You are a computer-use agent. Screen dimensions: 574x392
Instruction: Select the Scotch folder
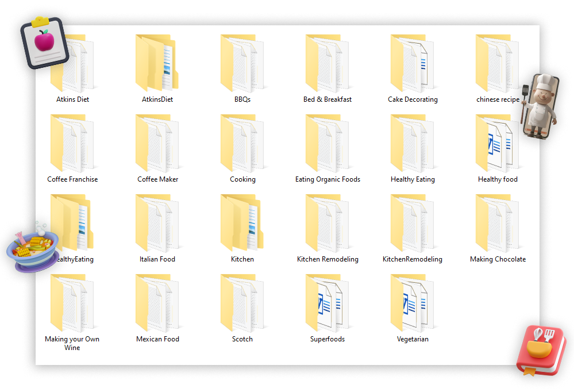[x=242, y=303]
